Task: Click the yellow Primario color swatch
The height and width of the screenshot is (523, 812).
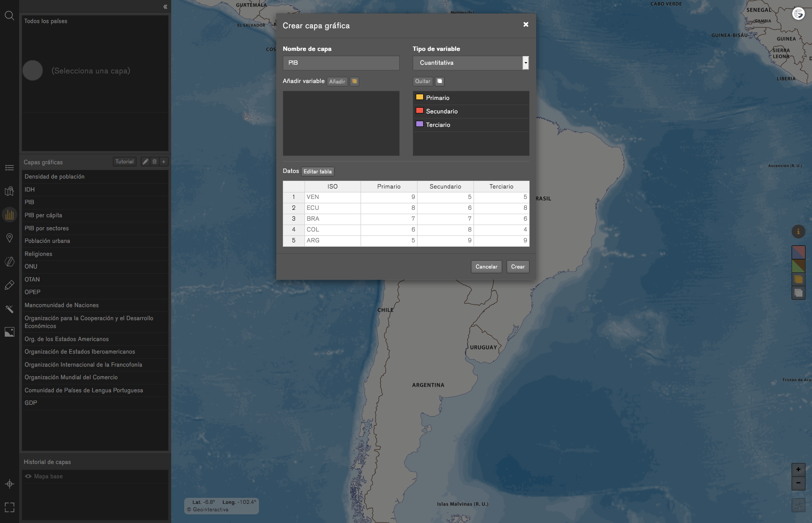Action: pyautogui.click(x=419, y=97)
